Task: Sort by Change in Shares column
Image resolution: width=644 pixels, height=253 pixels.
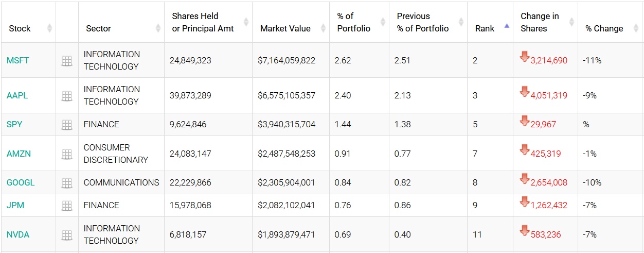Action: tap(540, 22)
